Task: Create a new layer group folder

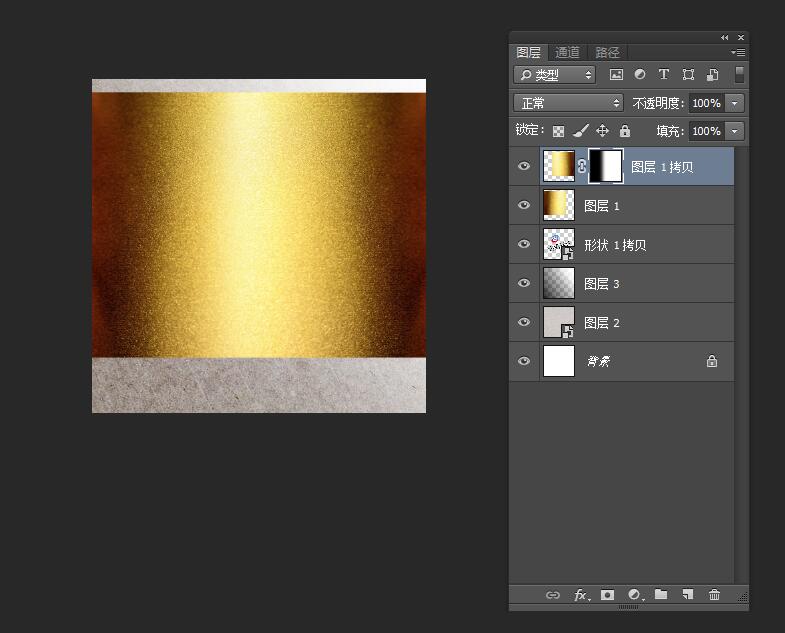Action: tap(661, 595)
